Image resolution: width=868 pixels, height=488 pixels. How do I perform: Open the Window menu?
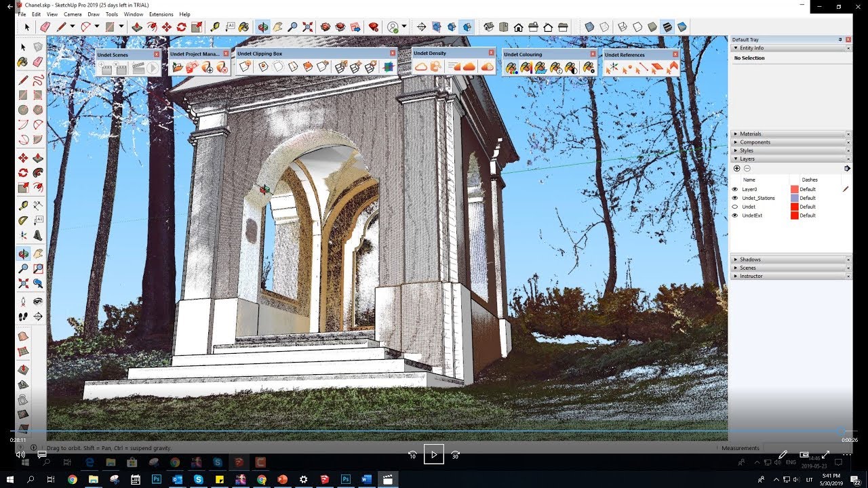pyautogui.click(x=134, y=14)
